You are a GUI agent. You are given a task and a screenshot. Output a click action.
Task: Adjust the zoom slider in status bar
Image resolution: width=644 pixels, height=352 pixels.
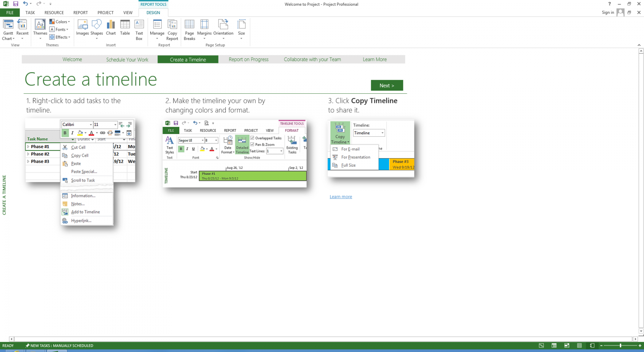[x=620, y=345]
